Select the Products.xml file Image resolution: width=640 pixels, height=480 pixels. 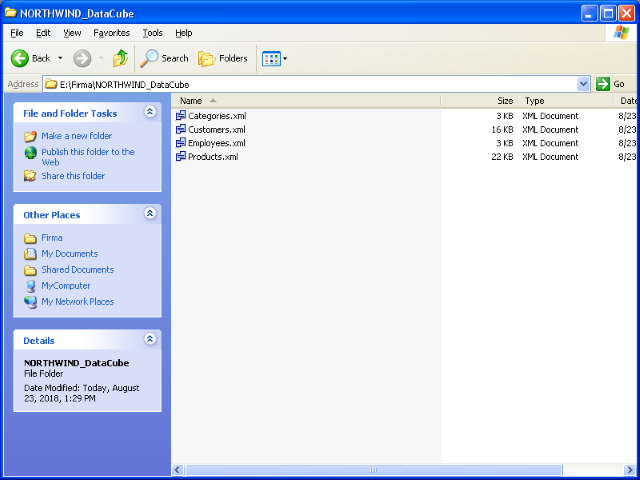click(x=213, y=157)
